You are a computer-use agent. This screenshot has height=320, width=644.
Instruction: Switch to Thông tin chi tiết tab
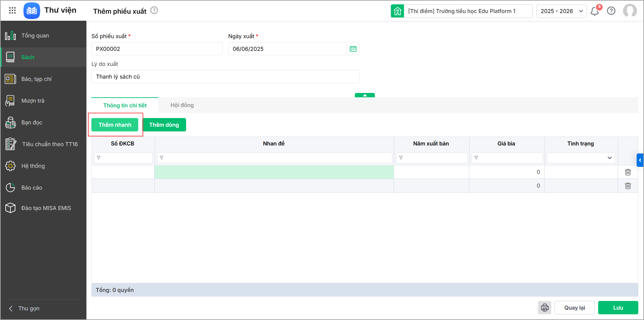[125, 105]
